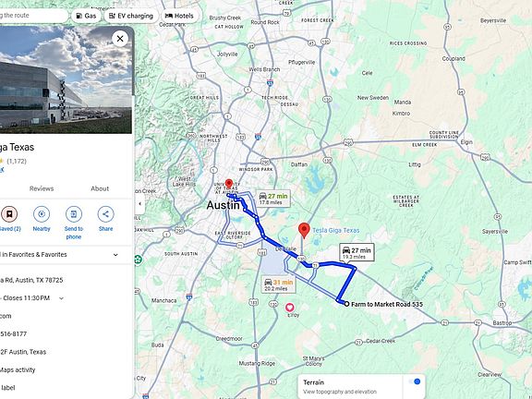Click the red Tesla Giga Texas pin
The image size is (532, 399).
click(304, 230)
